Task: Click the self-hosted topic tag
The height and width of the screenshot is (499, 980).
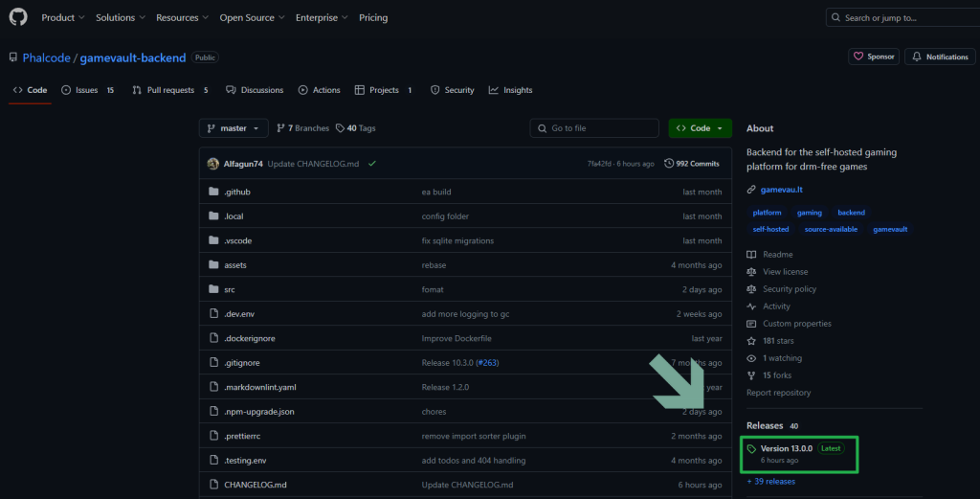Action: coord(770,230)
